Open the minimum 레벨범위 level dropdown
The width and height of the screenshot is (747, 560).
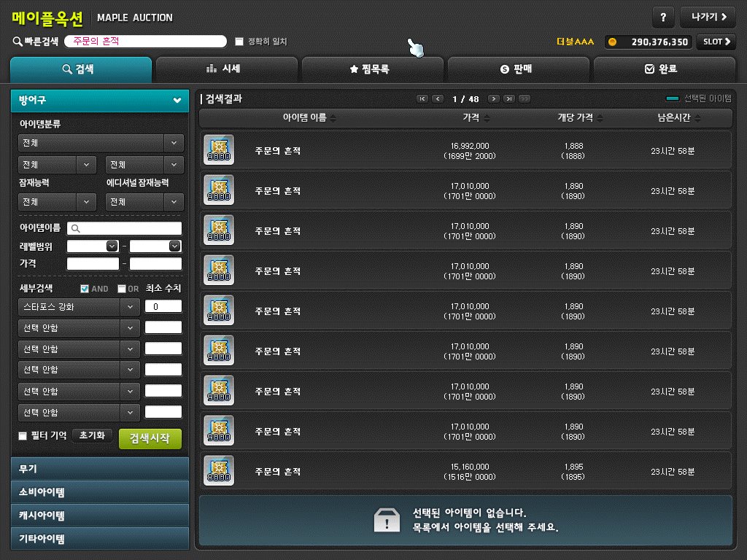[112, 246]
